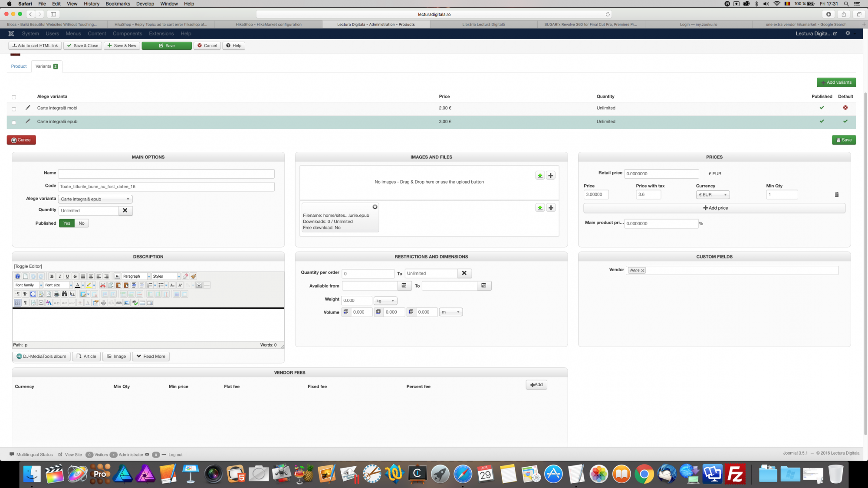Screen dimensions: 868x488
Task: Open the Components menu
Action: click(127, 33)
